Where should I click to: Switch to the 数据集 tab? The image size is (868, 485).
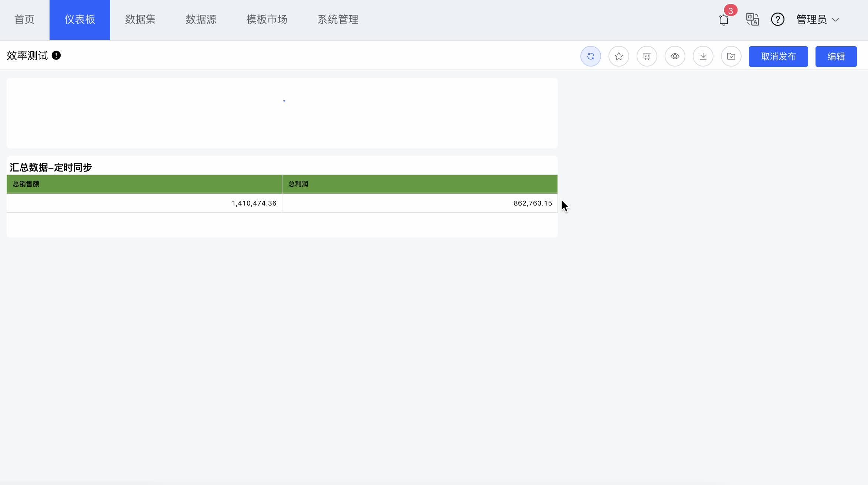pyautogui.click(x=140, y=20)
